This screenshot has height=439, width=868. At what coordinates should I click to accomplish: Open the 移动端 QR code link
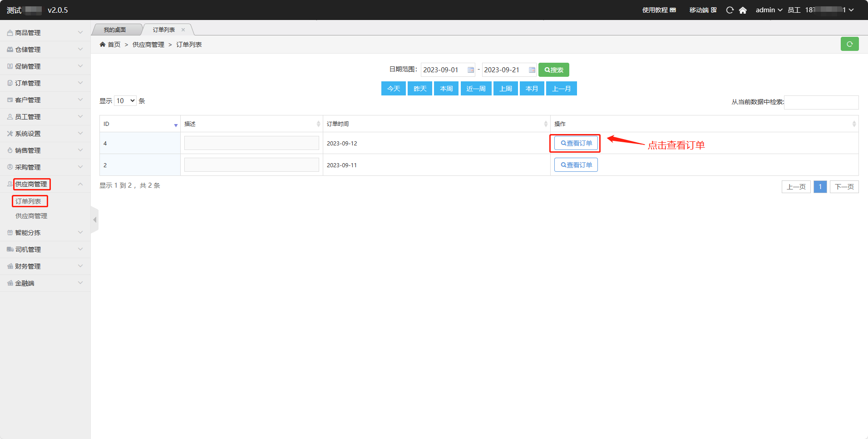[x=703, y=10]
